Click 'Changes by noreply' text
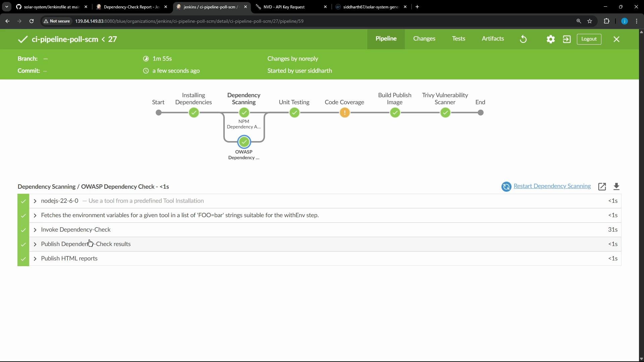 click(293, 59)
